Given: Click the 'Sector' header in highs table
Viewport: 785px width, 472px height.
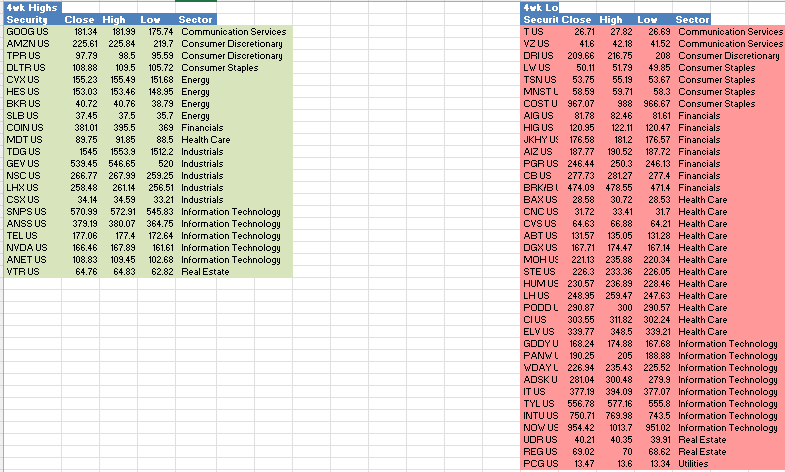Looking at the screenshot, I should 196,20.
